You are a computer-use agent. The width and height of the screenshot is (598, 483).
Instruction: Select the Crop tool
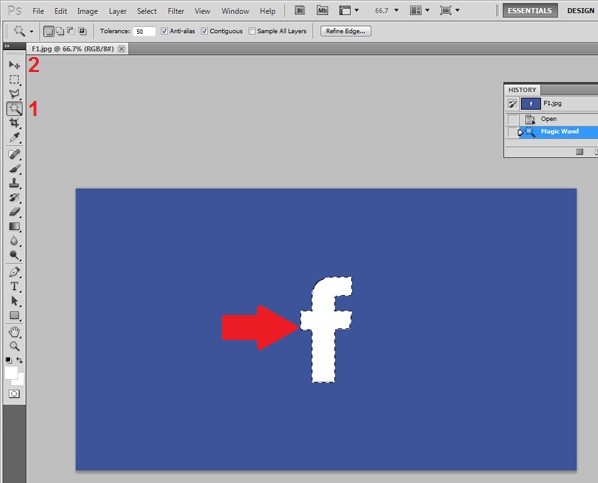tap(14, 123)
